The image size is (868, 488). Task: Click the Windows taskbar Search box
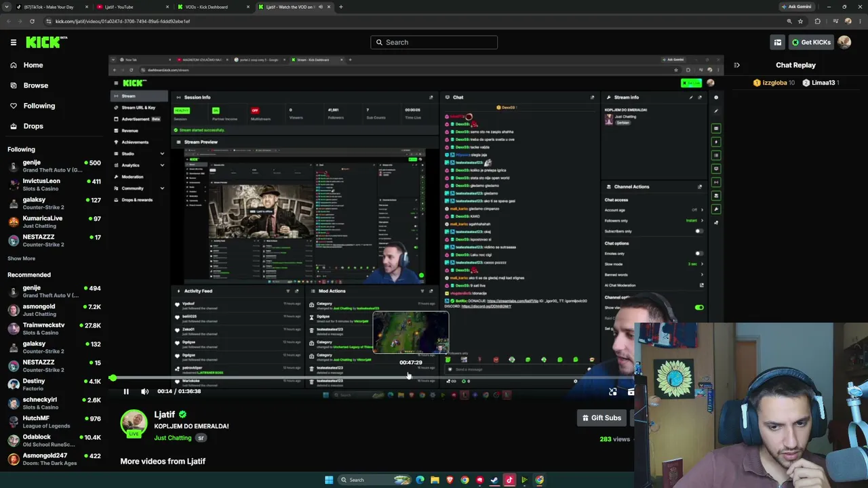(x=375, y=480)
